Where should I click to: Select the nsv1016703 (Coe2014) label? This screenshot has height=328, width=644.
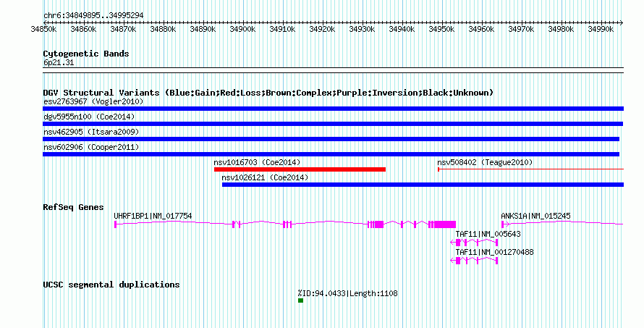tap(257, 162)
